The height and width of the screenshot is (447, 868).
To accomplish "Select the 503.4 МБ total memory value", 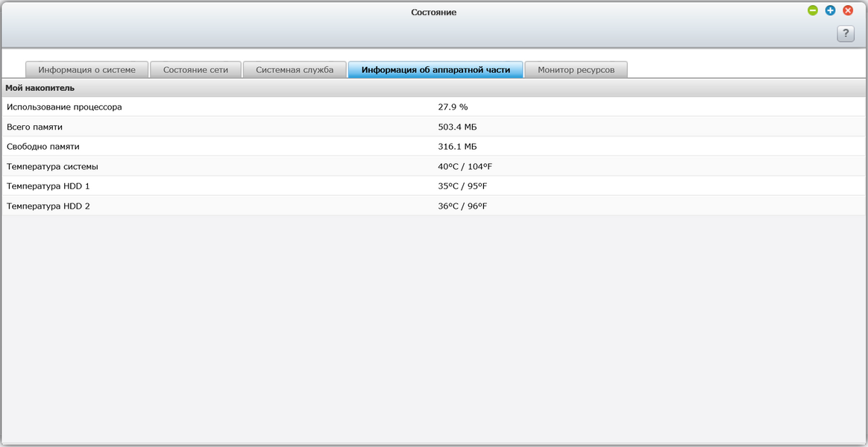I will point(457,127).
